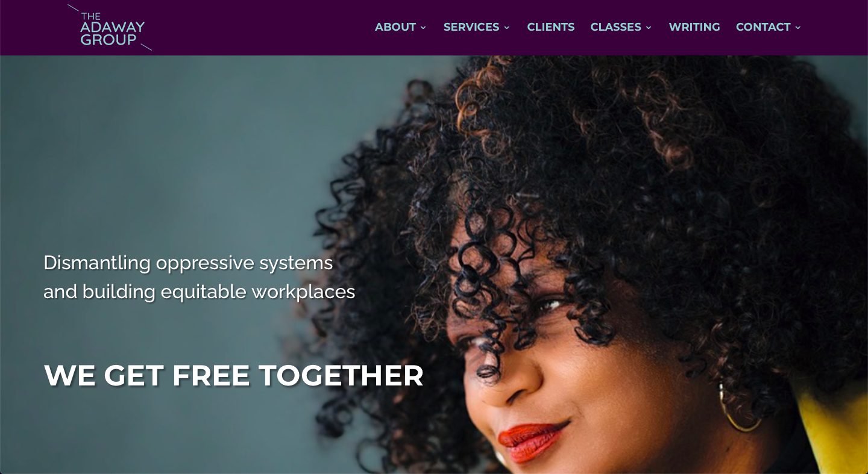This screenshot has width=868, height=474.
Task: Visit the WRITING page link
Action: pyautogui.click(x=694, y=27)
